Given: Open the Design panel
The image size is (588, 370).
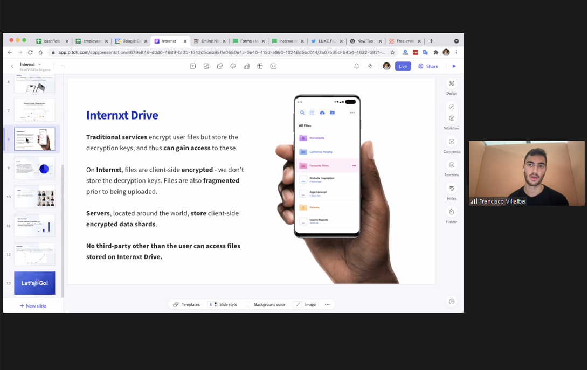Looking at the screenshot, I should tap(452, 87).
